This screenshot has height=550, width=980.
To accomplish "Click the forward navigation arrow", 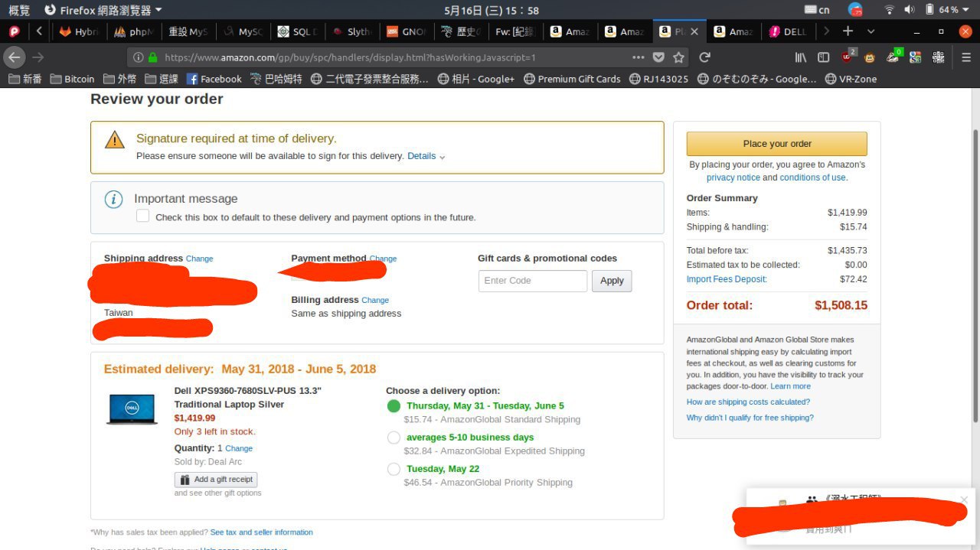I will (x=38, y=57).
